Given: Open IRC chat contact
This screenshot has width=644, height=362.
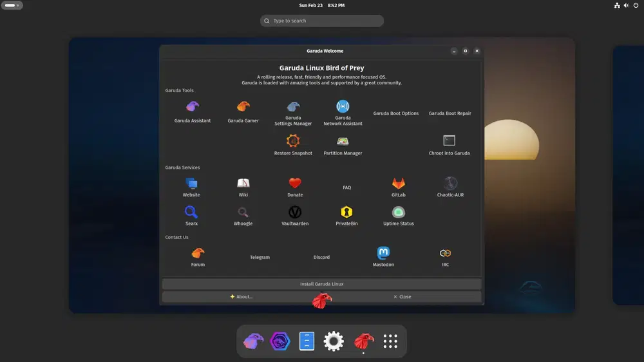Looking at the screenshot, I should (445, 257).
